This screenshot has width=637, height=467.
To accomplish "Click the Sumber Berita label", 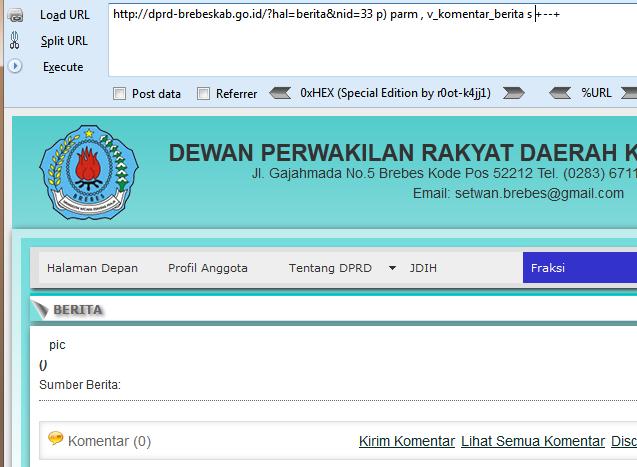I will [80, 385].
